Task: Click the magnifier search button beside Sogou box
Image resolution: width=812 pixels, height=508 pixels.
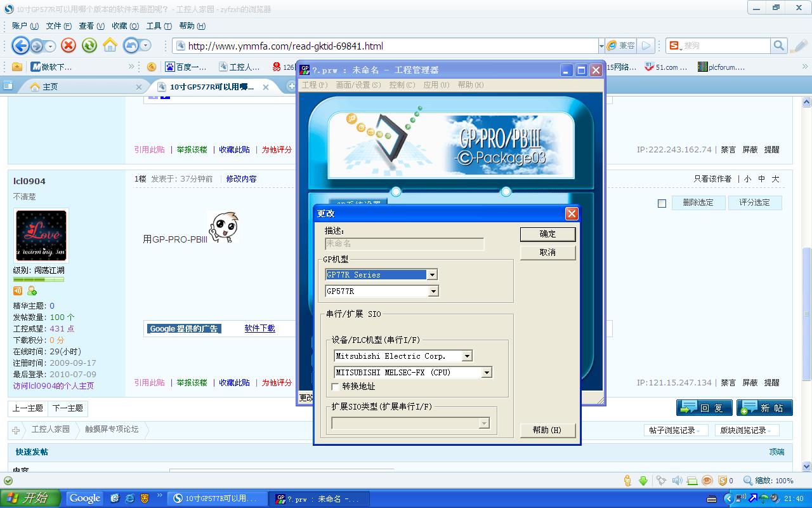Action: point(779,46)
